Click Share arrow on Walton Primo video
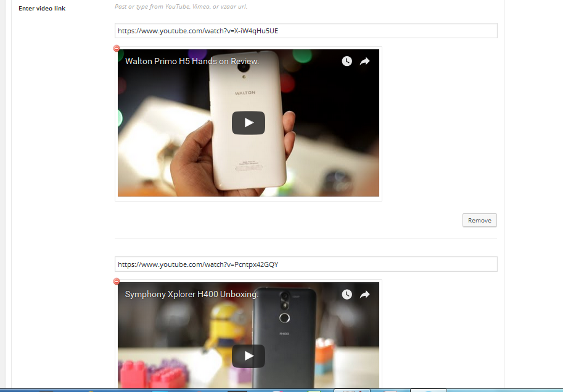The height and width of the screenshot is (392, 563). coord(365,62)
